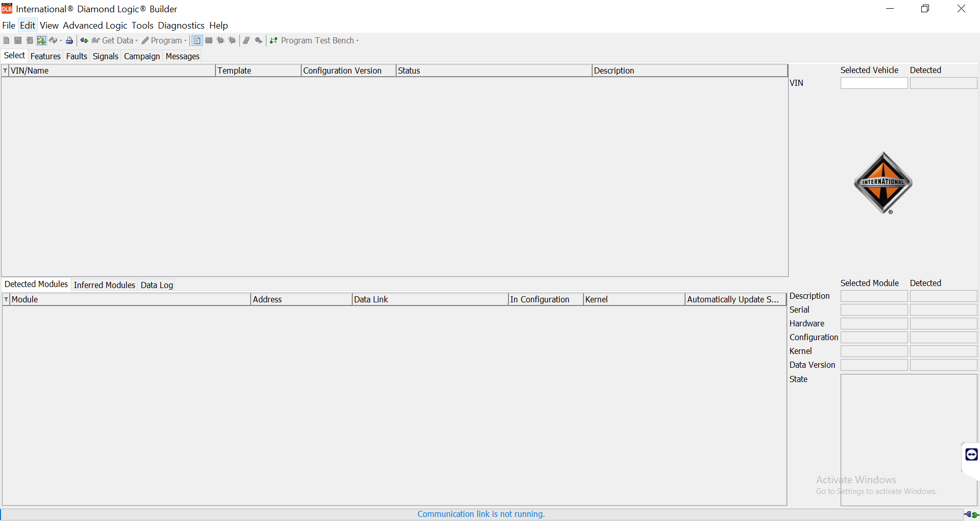Sort by Status column header

click(x=494, y=70)
